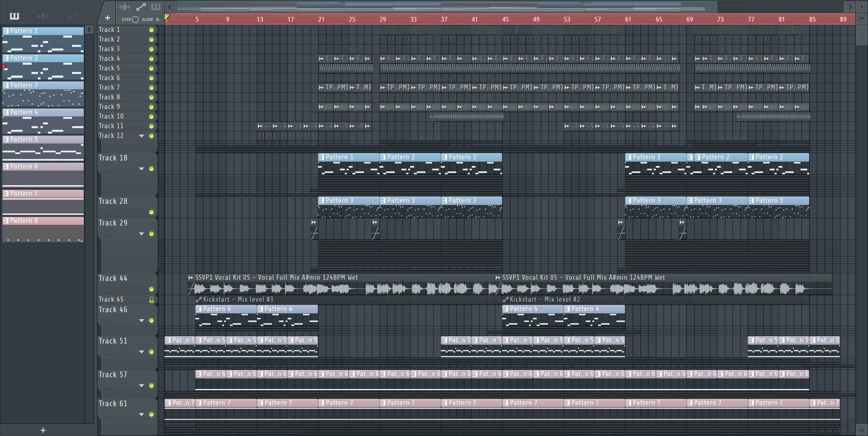This screenshot has width=868, height=436.
Task: Jump to bar 69 on the timeline ruler
Action: (690, 19)
